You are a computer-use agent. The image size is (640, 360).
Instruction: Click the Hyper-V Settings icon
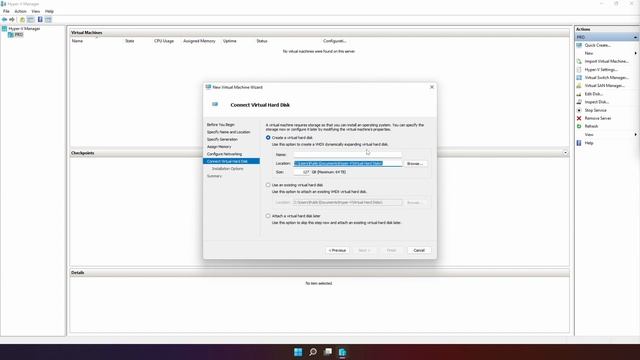click(x=579, y=69)
